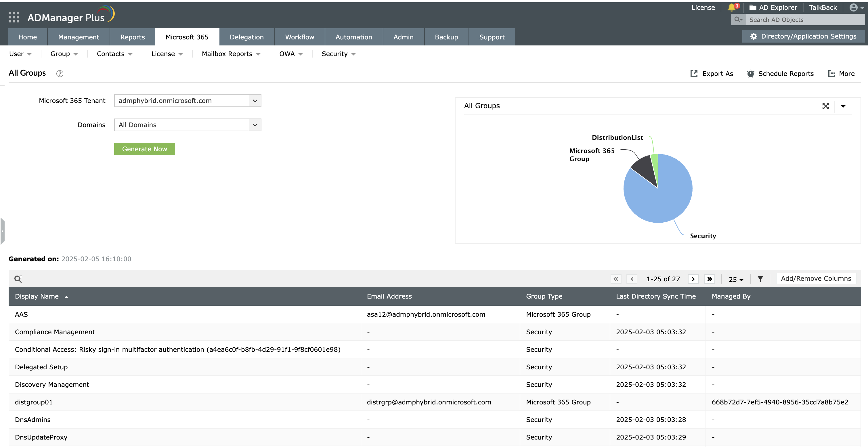Image resolution: width=868 pixels, height=447 pixels.
Task: Go to the last page of results
Action: click(709, 279)
